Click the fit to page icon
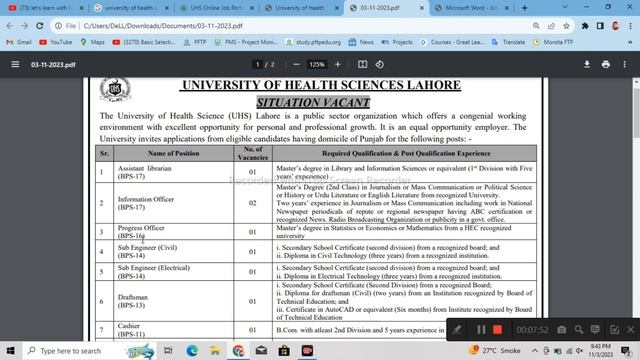 [x=362, y=64]
